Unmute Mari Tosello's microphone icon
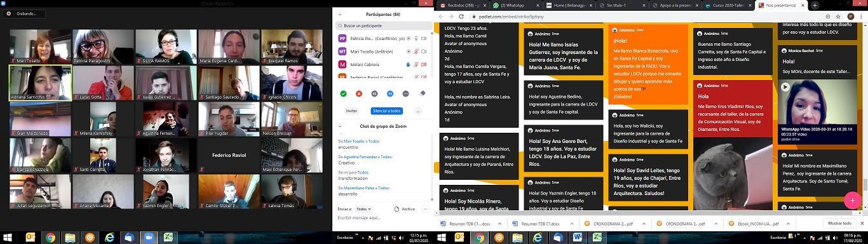868x244 pixels. click(416, 51)
